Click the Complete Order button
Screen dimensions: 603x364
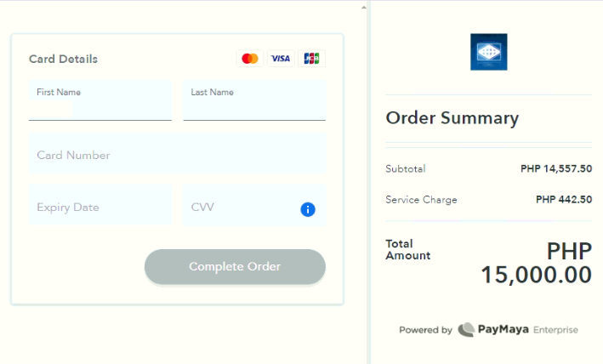tap(235, 267)
